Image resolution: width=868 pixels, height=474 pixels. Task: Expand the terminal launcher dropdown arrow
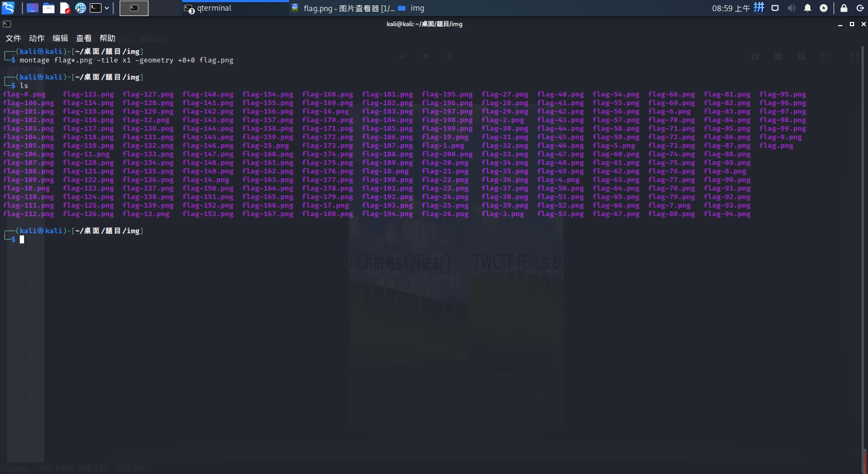coord(107,8)
